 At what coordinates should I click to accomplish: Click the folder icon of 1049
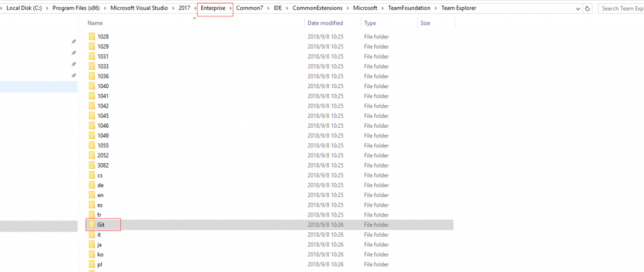(92, 135)
